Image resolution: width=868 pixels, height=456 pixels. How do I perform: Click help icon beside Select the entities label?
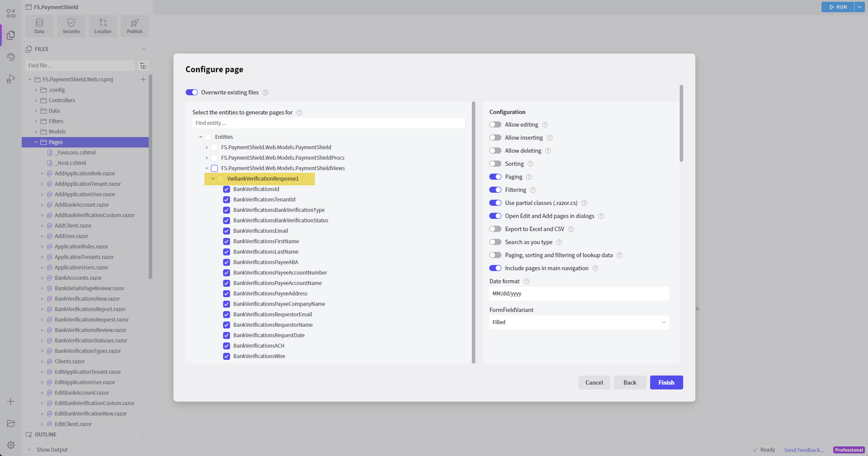[299, 112]
